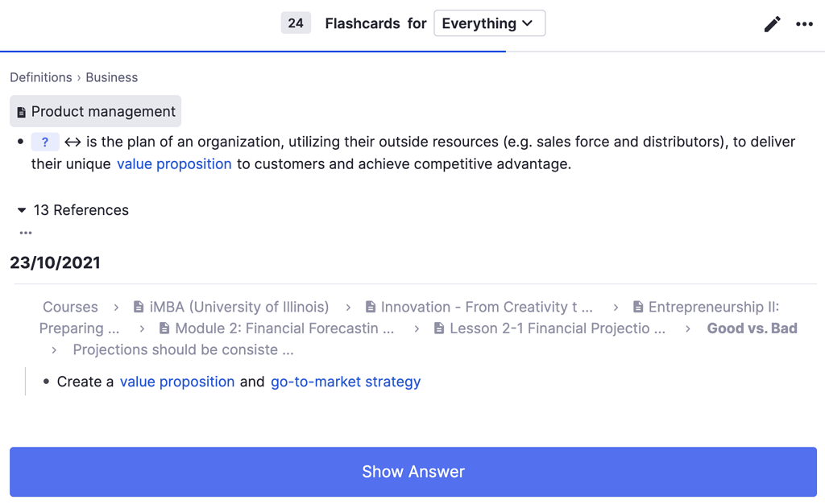Click the 24 flashcard count badge

(296, 23)
